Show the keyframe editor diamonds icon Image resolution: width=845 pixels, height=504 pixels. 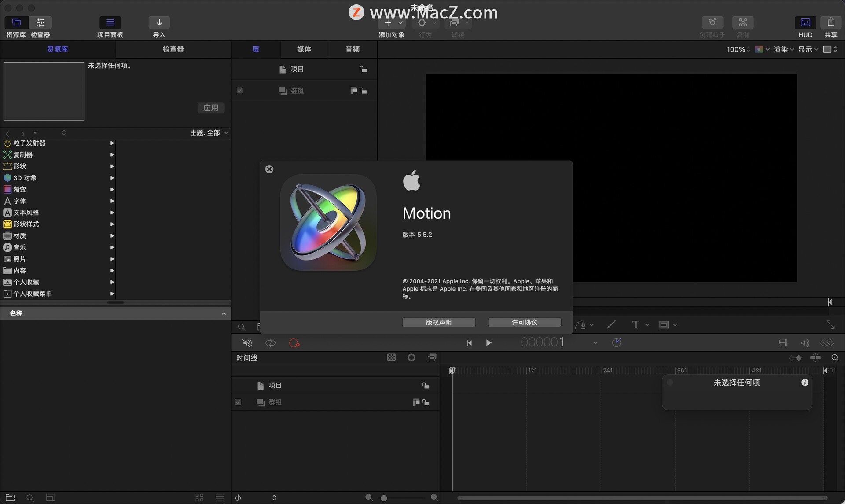827,343
